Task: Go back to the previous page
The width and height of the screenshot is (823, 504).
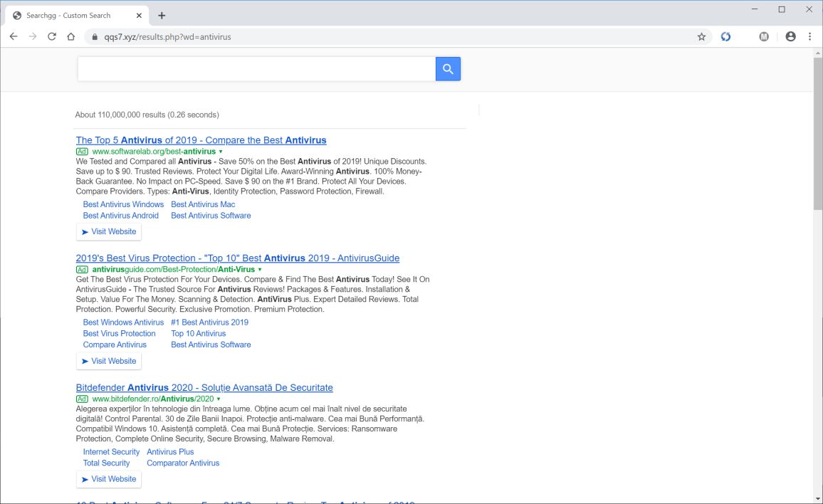Action: point(14,36)
